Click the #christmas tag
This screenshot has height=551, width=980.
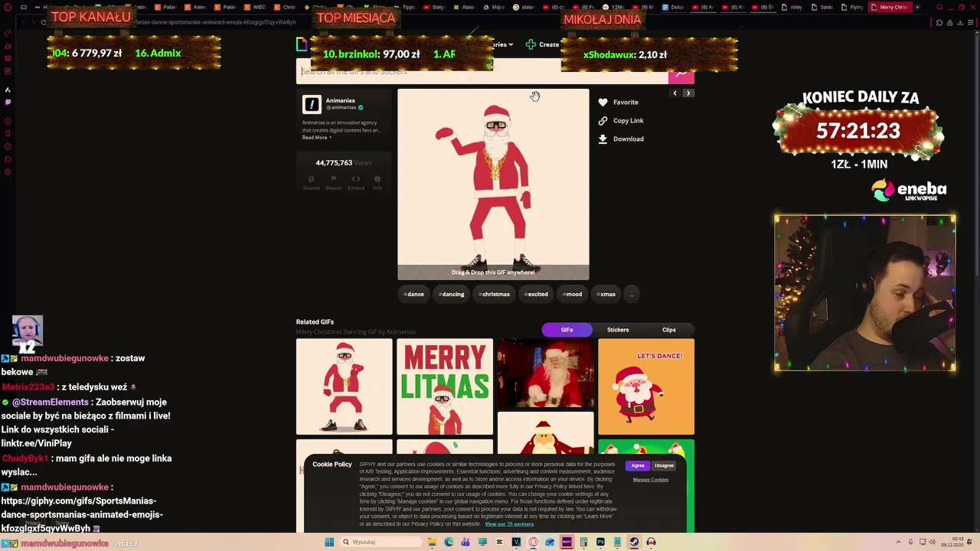(495, 294)
